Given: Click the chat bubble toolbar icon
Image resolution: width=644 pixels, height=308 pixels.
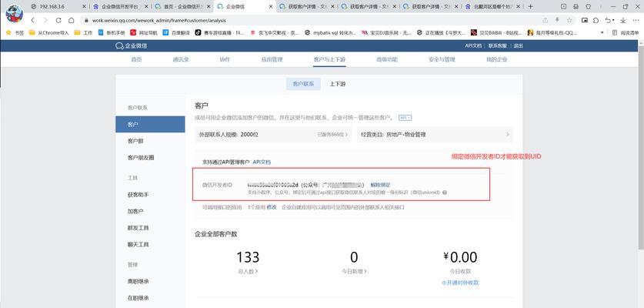Looking at the screenshot, I should tap(596, 20).
